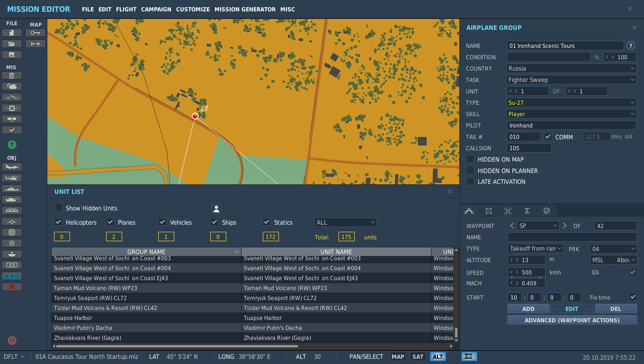
Task: Click the save mission floppy disk icon
Action: pyautogui.click(x=12, y=55)
